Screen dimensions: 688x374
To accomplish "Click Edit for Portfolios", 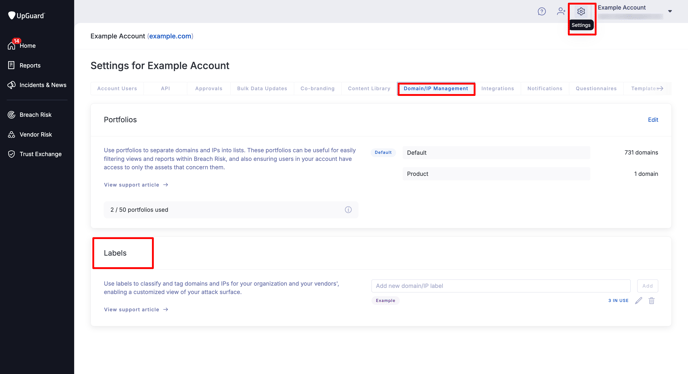I will point(653,120).
